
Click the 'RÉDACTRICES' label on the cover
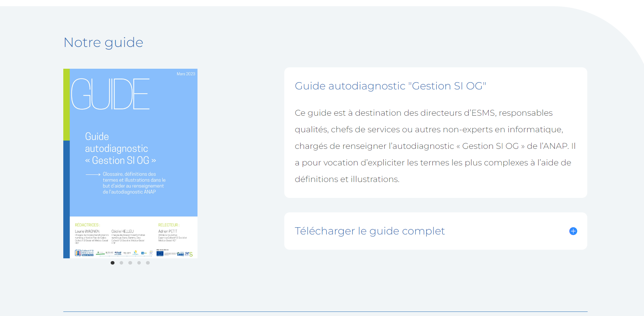(88, 225)
